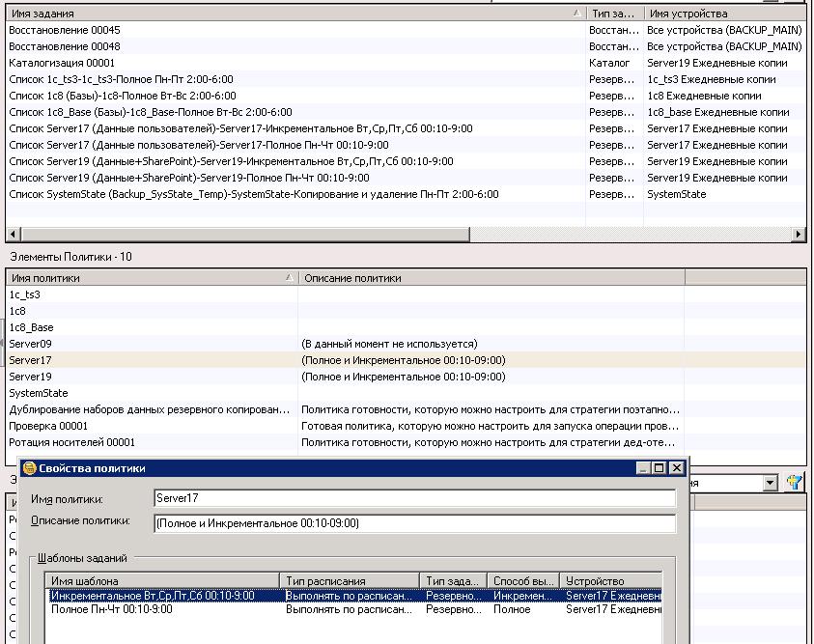
Task: Select policy Ротация носителей 00001
Action: point(72,442)
